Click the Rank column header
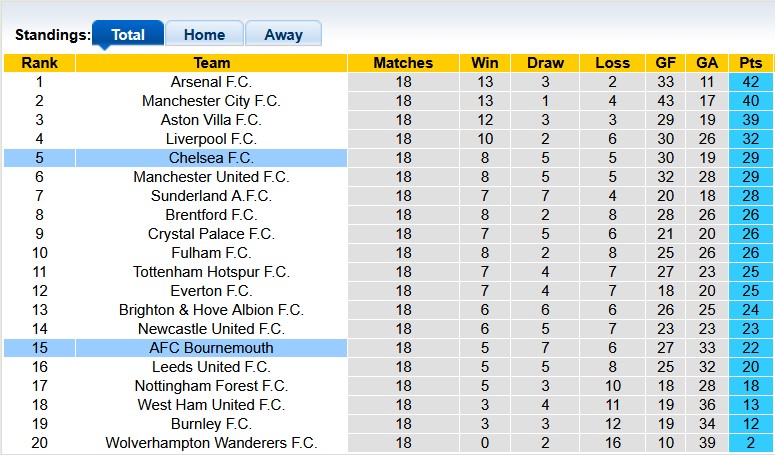The image size is (775, 455). 39,63
